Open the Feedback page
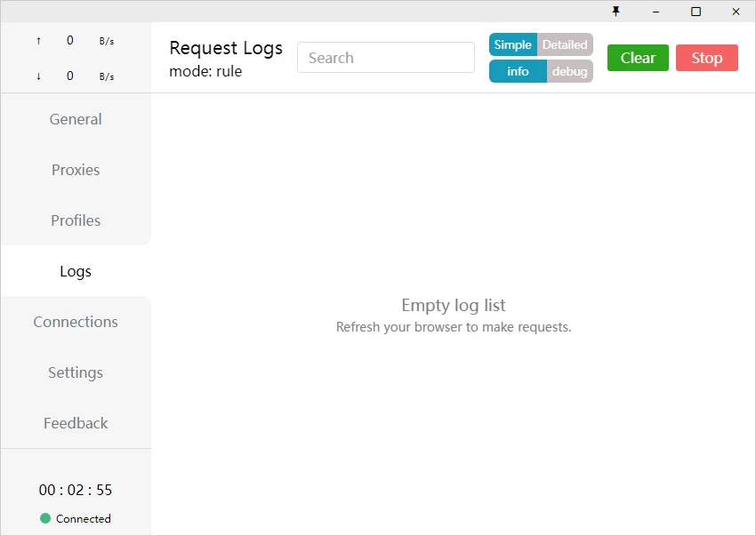Viewport: 756px width, 536px height. coord(76,423)
